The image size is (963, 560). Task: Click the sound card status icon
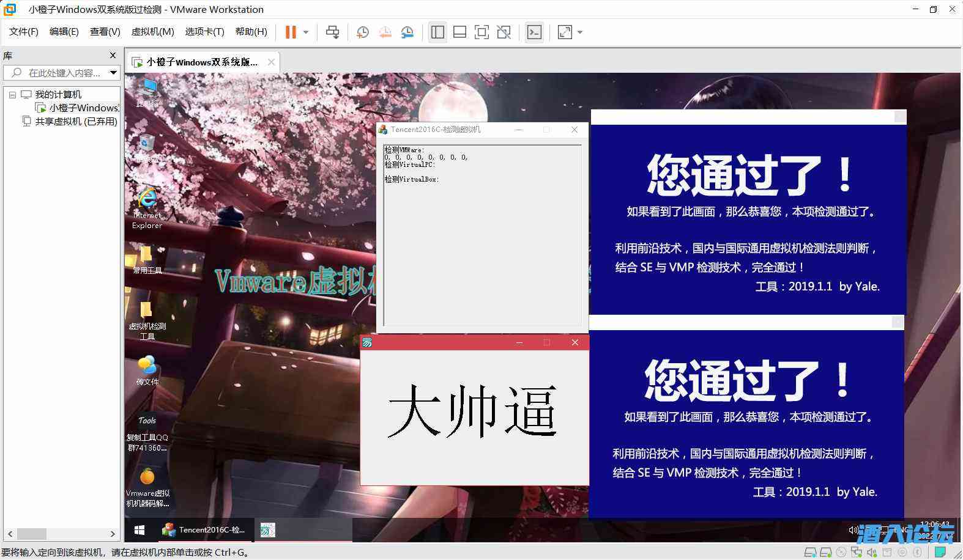pos(871,553)
